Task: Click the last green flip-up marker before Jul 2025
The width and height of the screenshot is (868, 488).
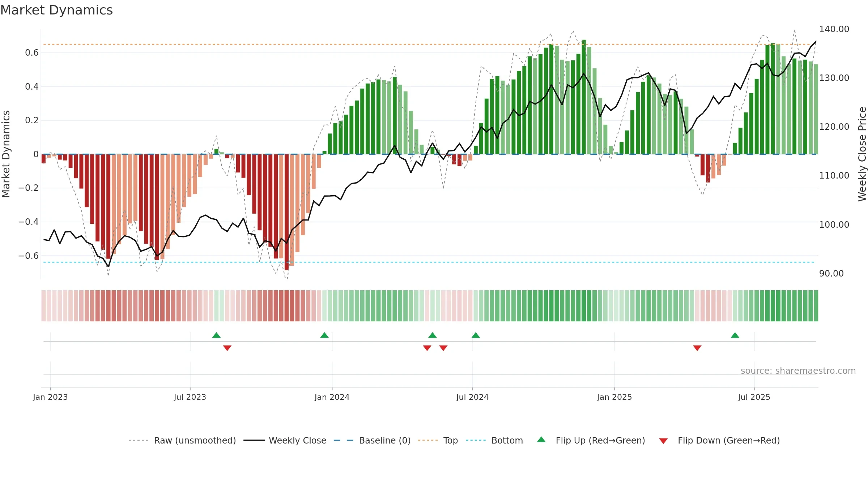Action: [735, 335]
